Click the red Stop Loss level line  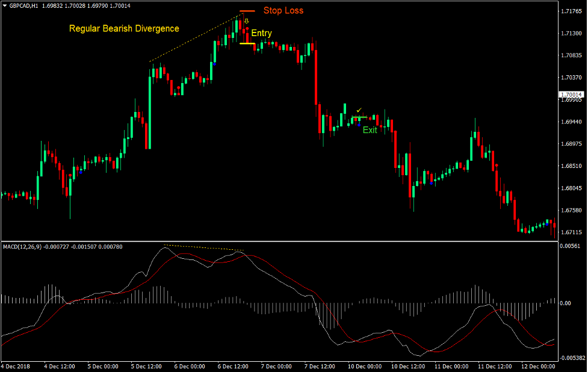(x=247, y=10)
